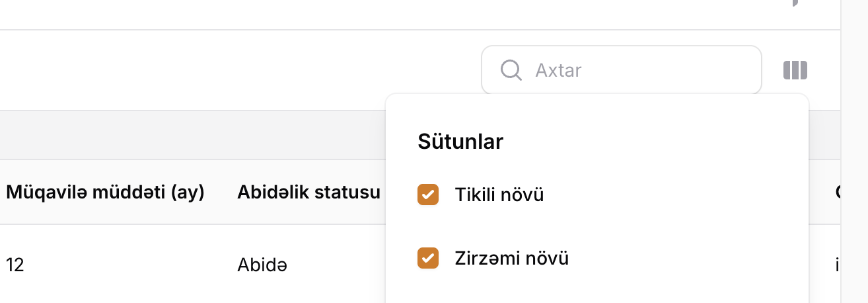Click the Zirzəmi növü label text

tap(511, 258)
